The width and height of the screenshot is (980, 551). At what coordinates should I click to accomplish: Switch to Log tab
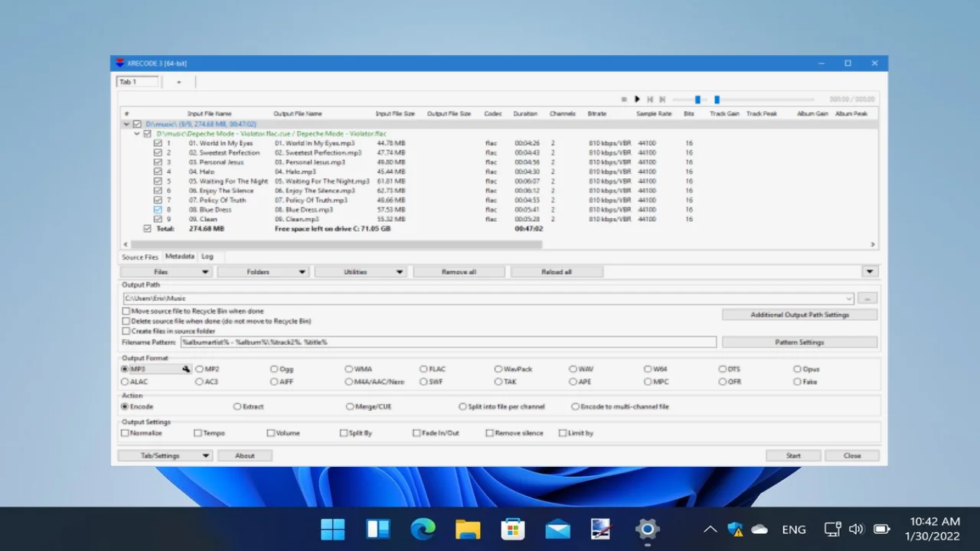pos(207,256)
